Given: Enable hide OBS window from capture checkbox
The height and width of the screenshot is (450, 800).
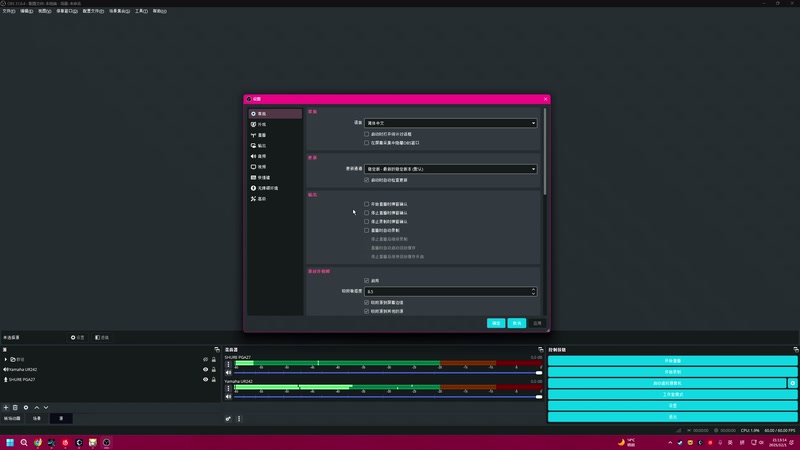Looking at the screenshot, I should coord(366,143).
